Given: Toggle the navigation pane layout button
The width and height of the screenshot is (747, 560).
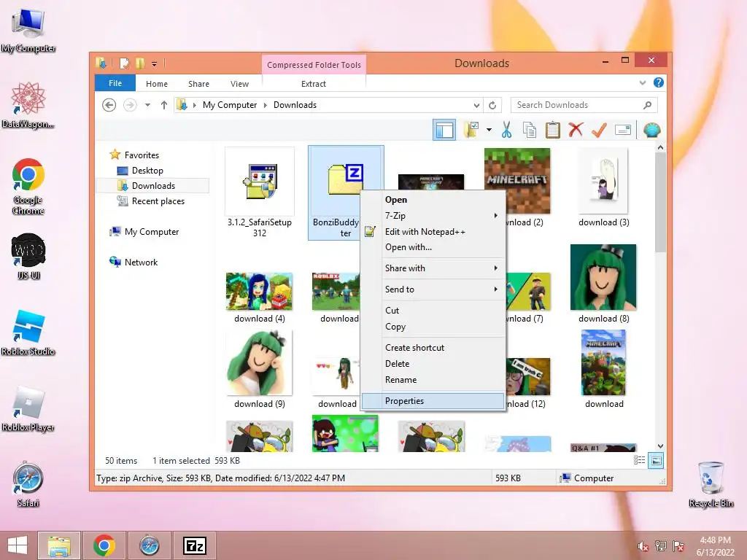Looking at the screenshot, I should (444, 130).
